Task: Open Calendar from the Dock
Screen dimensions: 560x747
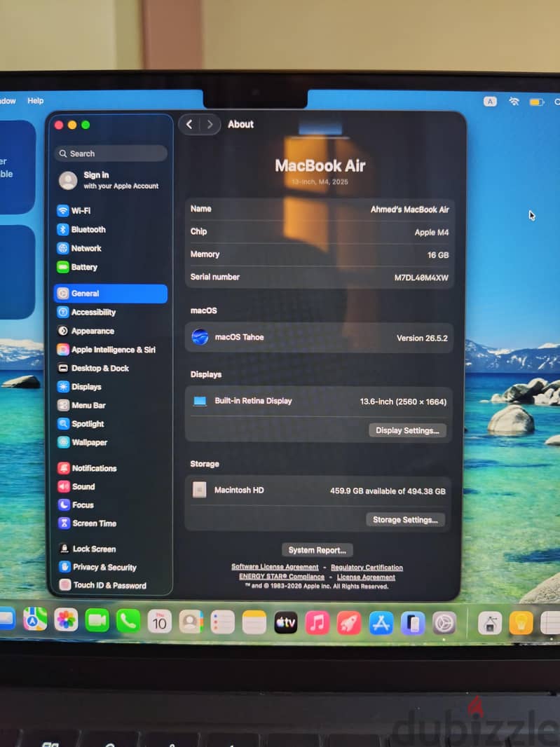Action: coord(160,622)
